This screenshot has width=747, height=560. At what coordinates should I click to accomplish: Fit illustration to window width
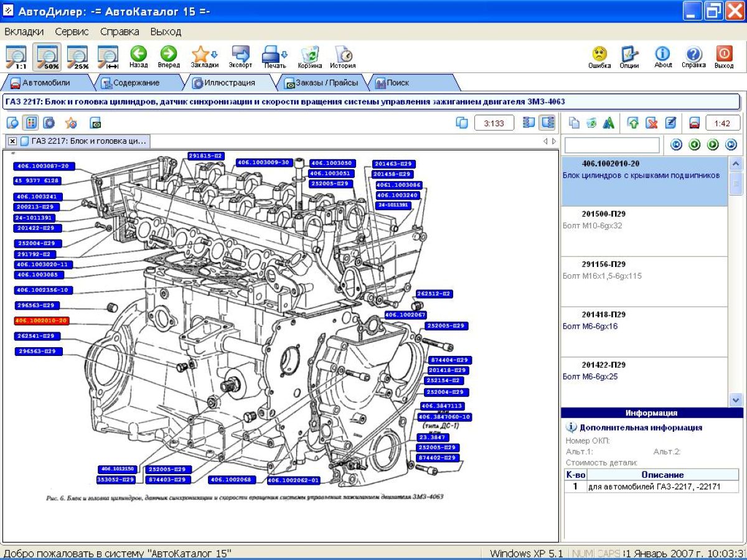coord(108,57)
